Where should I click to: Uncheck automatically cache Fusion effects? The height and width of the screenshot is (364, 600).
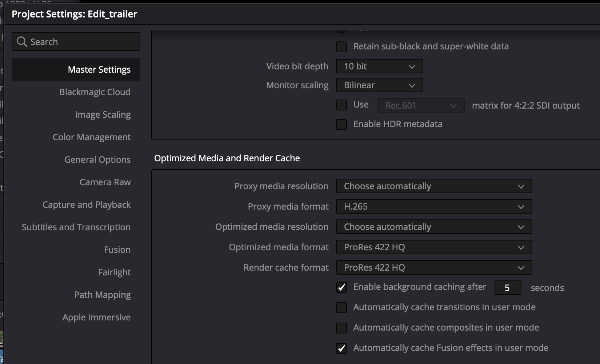click(x=341, y=348)
